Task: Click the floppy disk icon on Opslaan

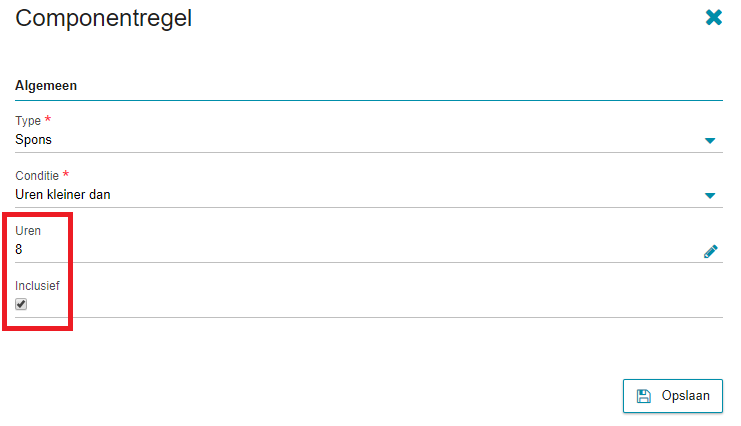Action: (x=644, y=396)
